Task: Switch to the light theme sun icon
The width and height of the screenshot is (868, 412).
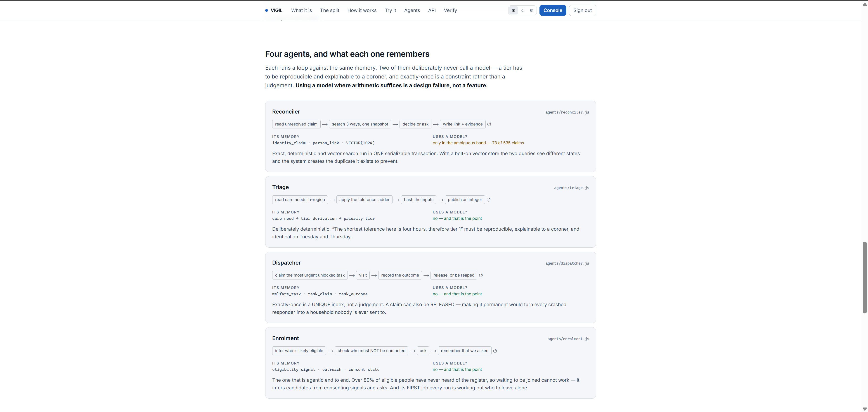Action: click(x=513, y=10)
